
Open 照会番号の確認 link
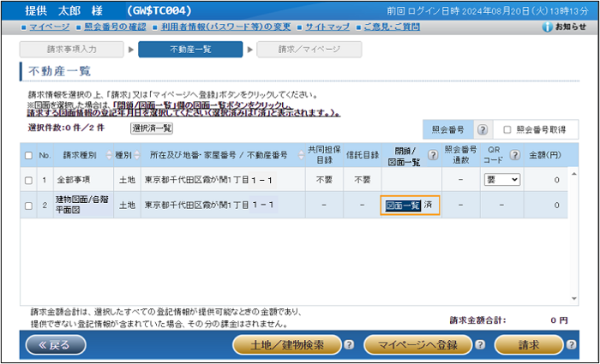[115, 27]
